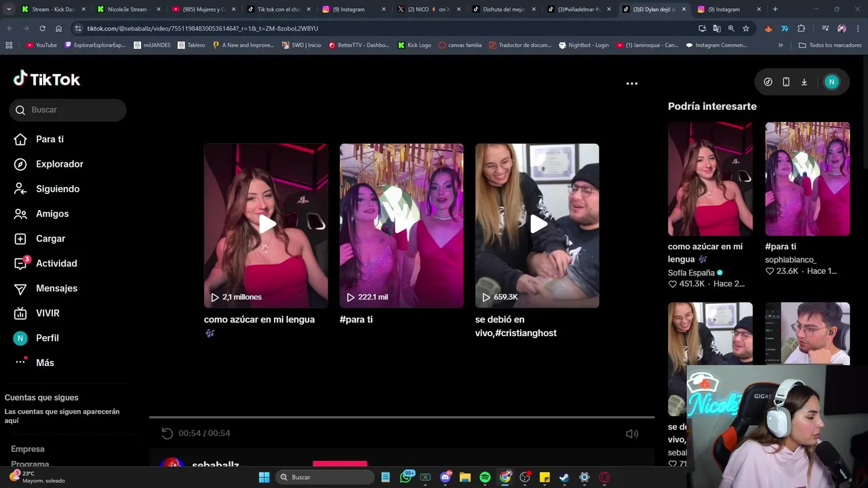Viewport: 868px width, 488px height.
Task: Open the Chrome three-dot menu
Action: pos(858,28)
